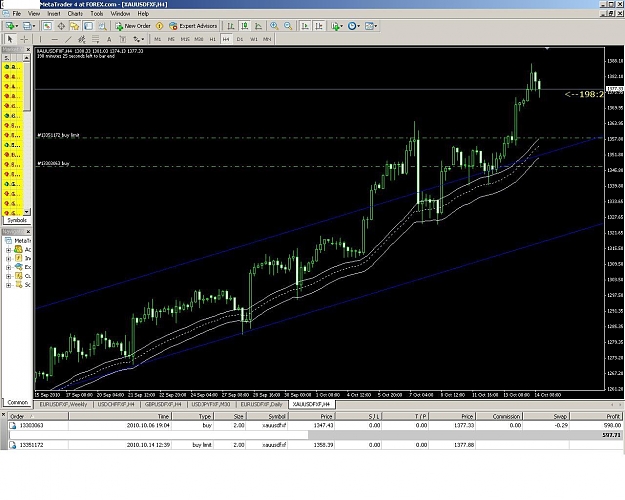Select the Vertical Line drawing tool
The height and width of the screenshot is (500, 625).
coord(40,39)
